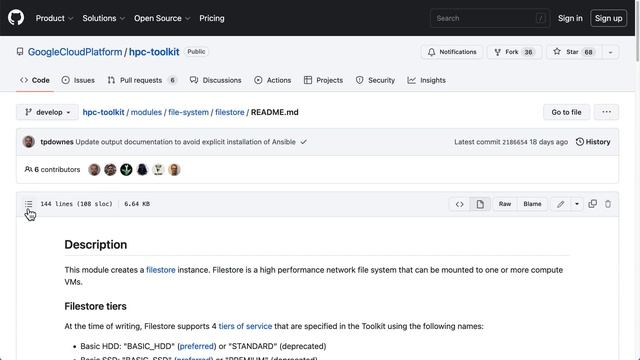Navigate to modules breadcrumb folder
Screen dimensions: 640x360
(146, 112)
